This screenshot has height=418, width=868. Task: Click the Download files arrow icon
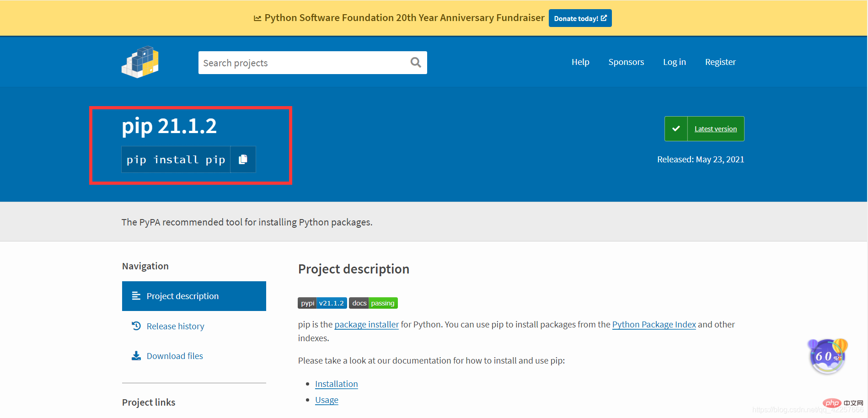(136, 356)
